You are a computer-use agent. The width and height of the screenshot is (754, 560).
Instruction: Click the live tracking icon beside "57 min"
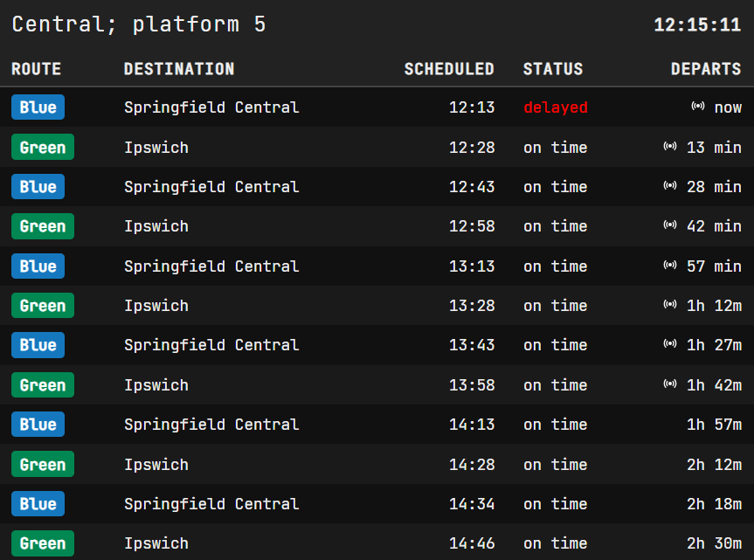(670, 266)
